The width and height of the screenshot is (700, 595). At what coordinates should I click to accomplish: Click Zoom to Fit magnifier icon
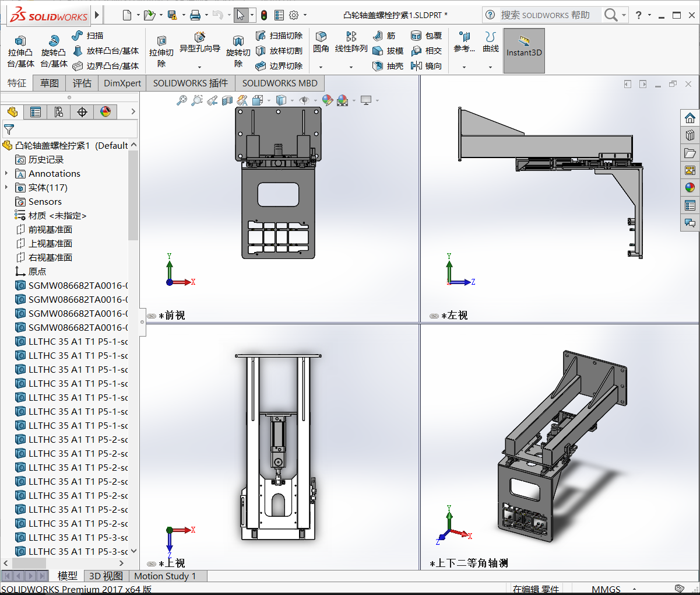(x=182, y=100)
